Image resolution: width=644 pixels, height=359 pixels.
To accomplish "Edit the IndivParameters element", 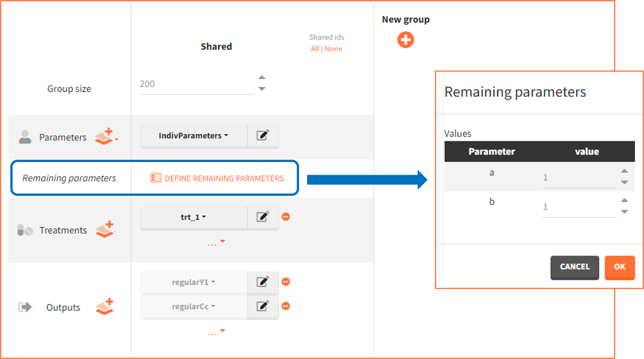I will pos(263,136).
